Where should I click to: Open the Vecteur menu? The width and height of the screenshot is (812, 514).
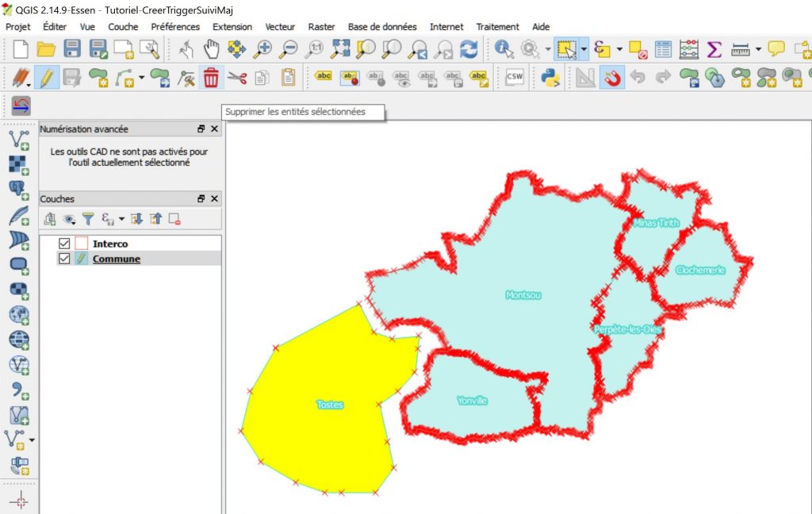[x=280, y=26]
